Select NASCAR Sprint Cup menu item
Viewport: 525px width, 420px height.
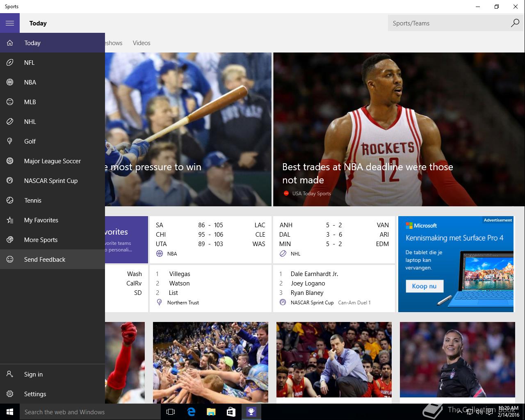coord(52,180)
